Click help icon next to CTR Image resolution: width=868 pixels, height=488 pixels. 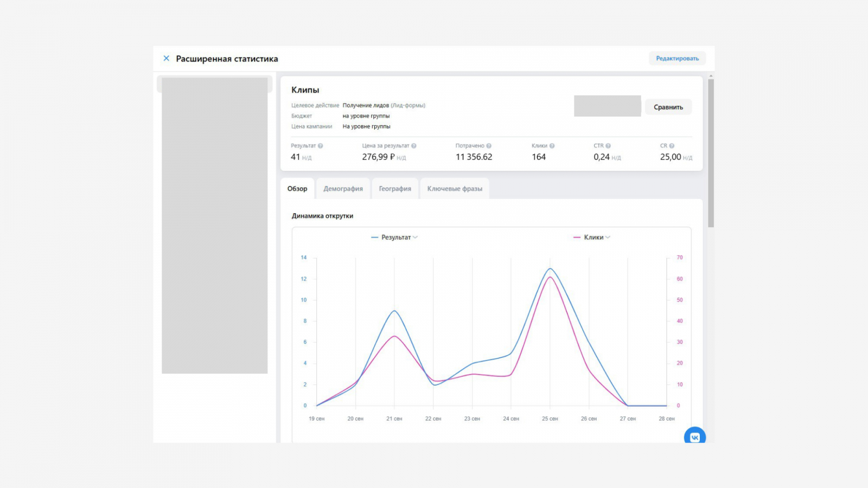[x=608, y=146]
